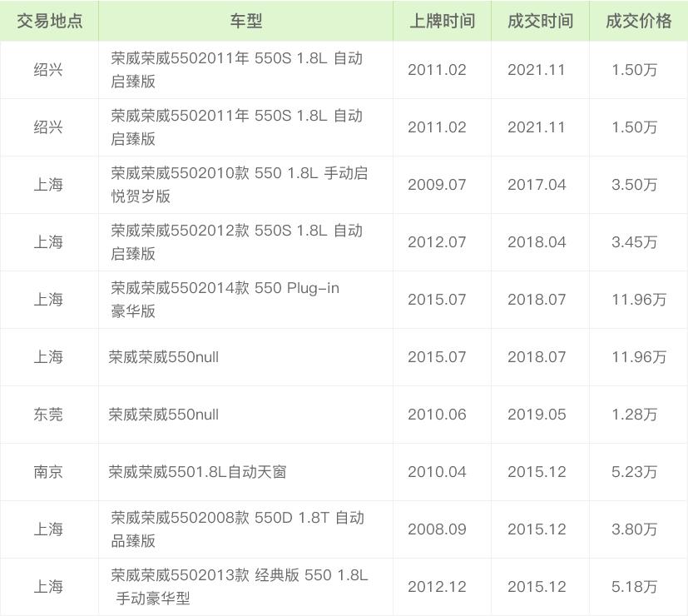Click the 交易地点 column header
Screen dimensions: 688x616
[x=49, y=21]
